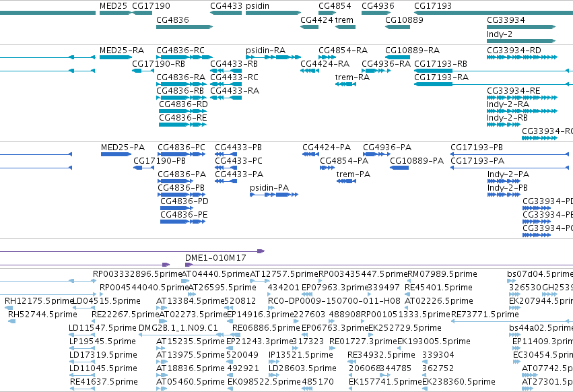This screenshot has width=573, height=392.
Task: Click the CG4936 gene label
Action: tap(378, 6)
